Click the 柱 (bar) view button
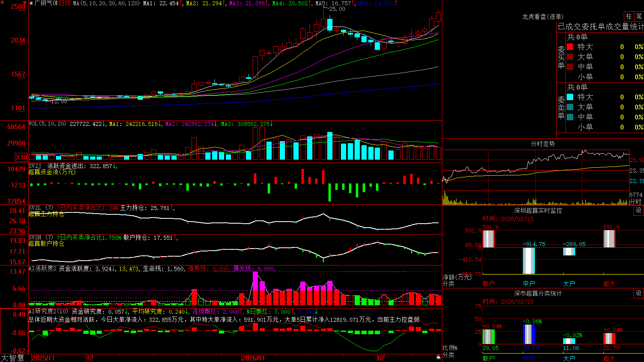Screen dimensions: 644x362 pyautogui.click(x=629, y=16)
